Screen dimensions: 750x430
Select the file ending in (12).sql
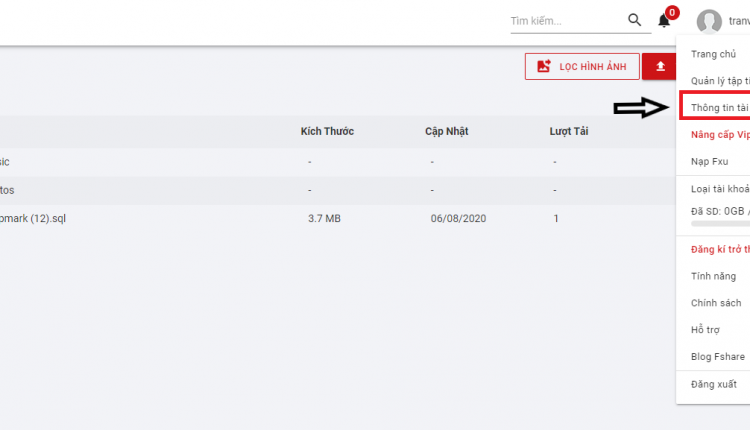[x=33, y=219]
